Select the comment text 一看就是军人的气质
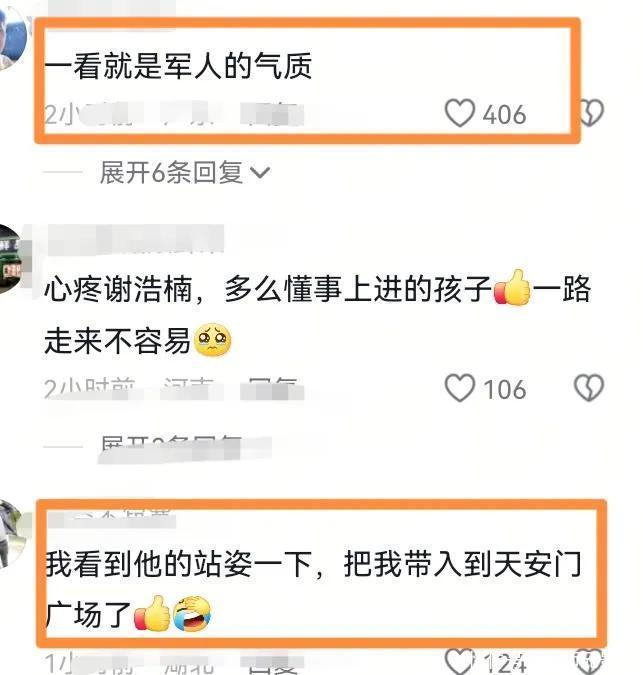 click(178, 66)
